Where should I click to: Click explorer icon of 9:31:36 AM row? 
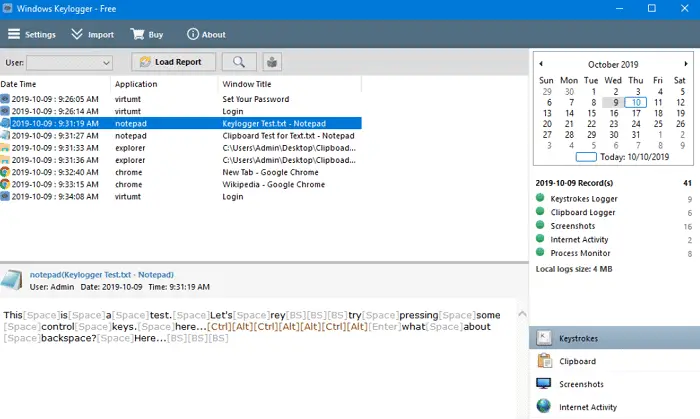point(5,160)
